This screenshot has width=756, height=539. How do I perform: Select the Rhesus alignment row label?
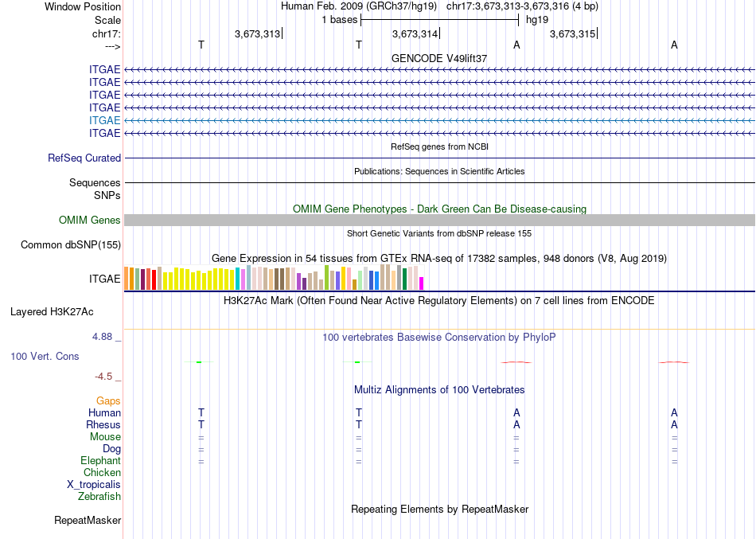(103, 424)
